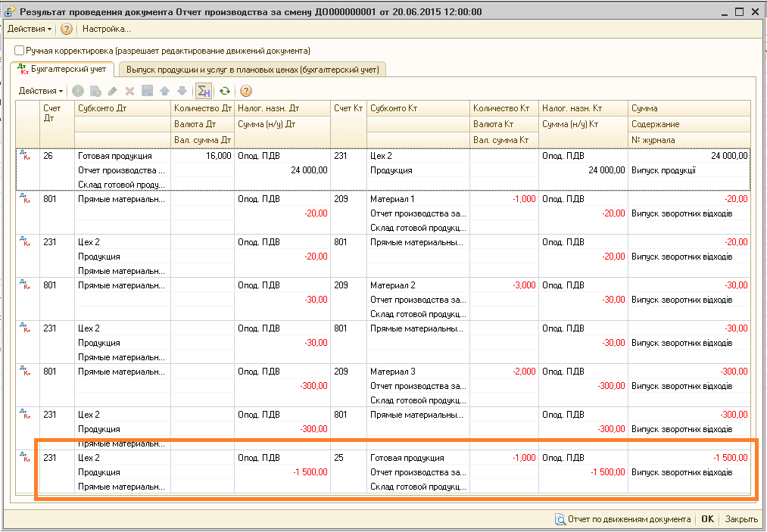Click the Сумма column header

pos(689,108)
